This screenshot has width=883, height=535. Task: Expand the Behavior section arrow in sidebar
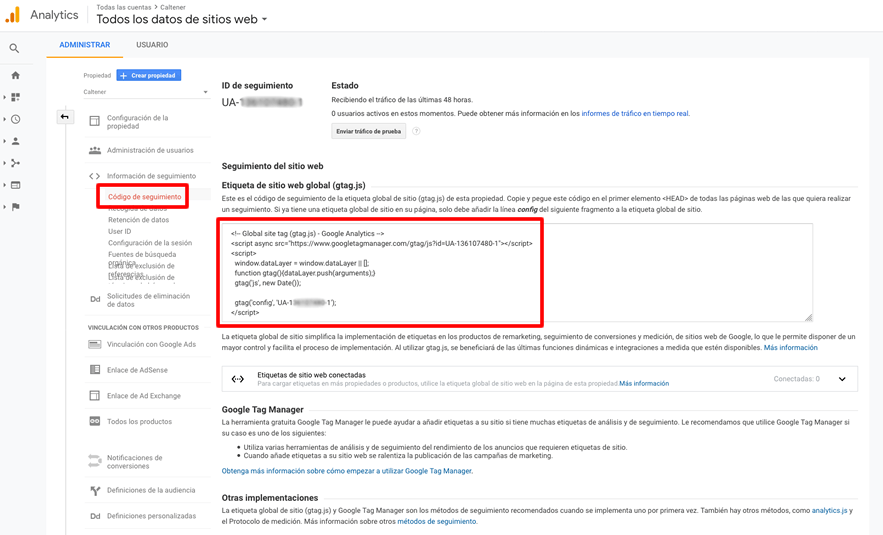click(x=5, y=185)
